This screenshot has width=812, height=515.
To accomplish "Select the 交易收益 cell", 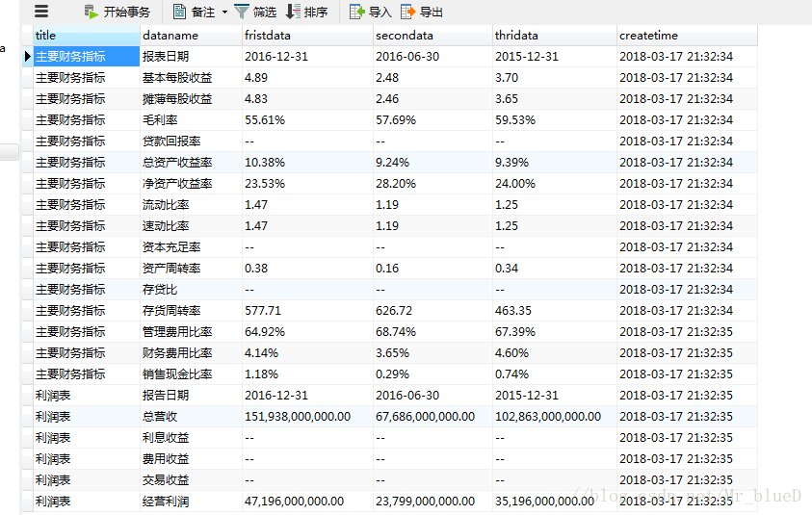I will point(191,481).
